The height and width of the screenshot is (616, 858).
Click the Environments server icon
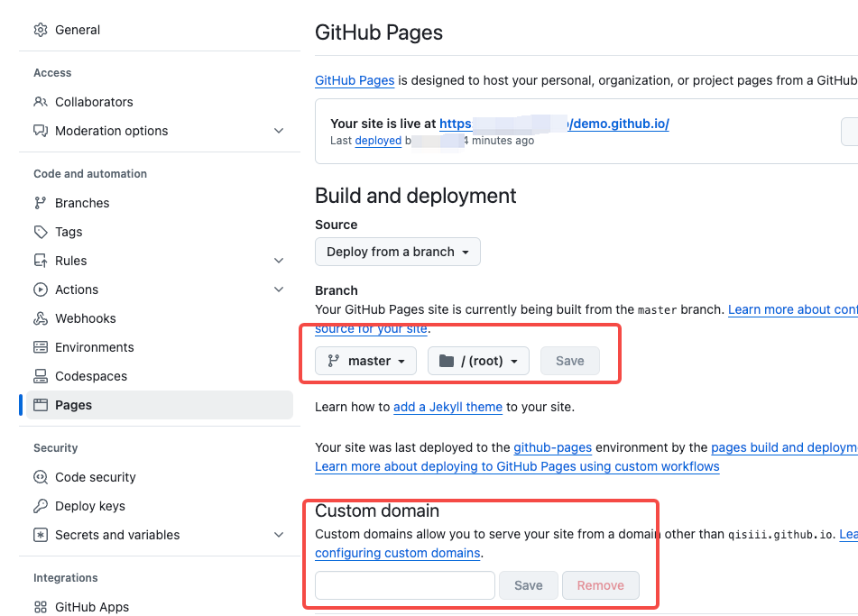coord(41,347)
